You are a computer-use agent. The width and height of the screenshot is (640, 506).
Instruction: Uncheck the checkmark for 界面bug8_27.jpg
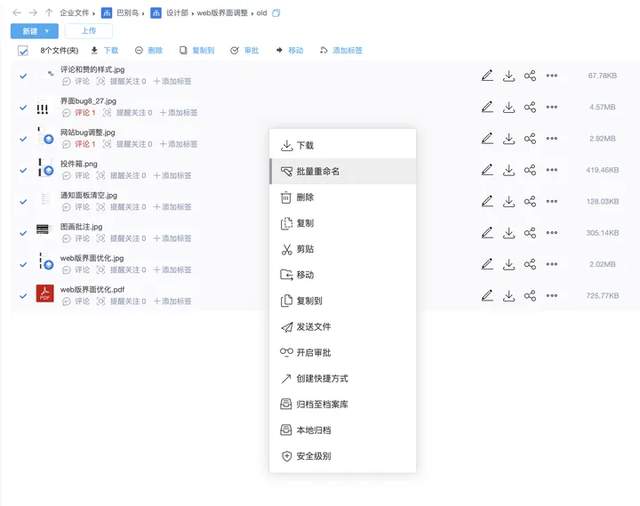tap(23, 107)
